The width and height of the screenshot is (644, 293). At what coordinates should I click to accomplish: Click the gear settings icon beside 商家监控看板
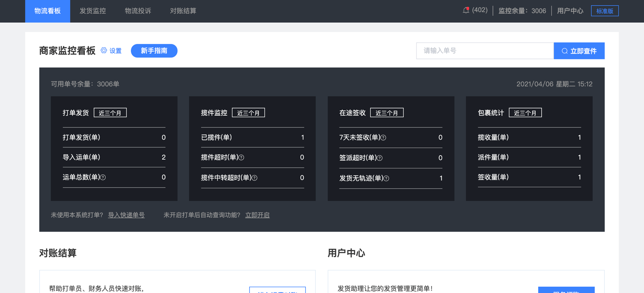[104, 51]
